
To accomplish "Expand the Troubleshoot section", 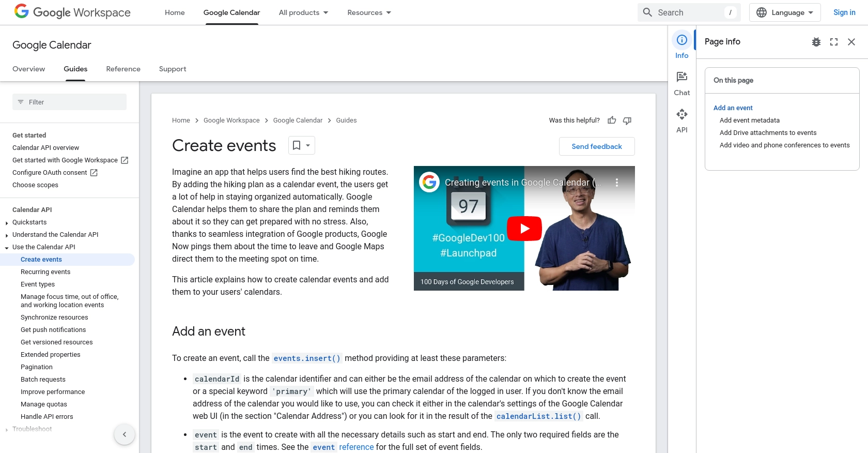I will (6, 430).
